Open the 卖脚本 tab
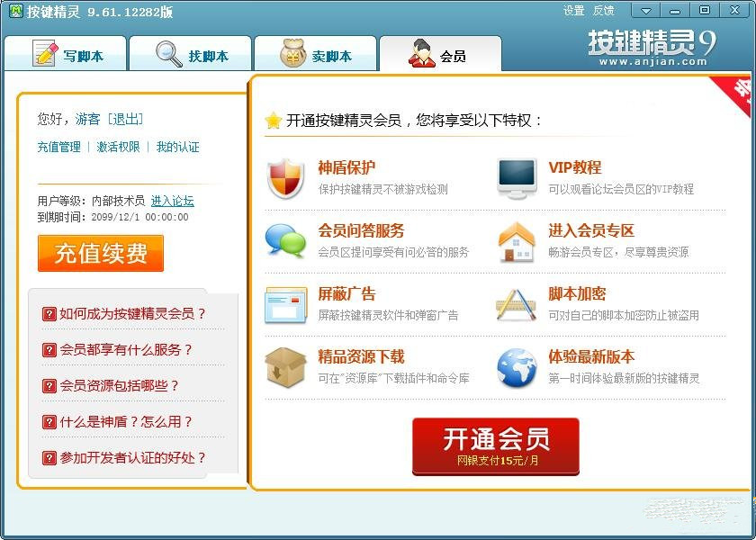The width and height of the screenshot is (756, 540). click(315, 53)
